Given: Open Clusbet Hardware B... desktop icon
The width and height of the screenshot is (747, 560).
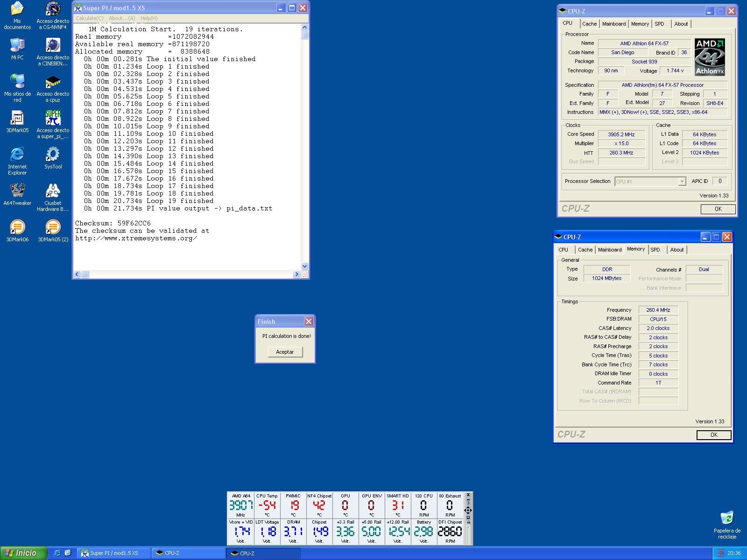Looking at the screenshot, I should pos(53,197).
